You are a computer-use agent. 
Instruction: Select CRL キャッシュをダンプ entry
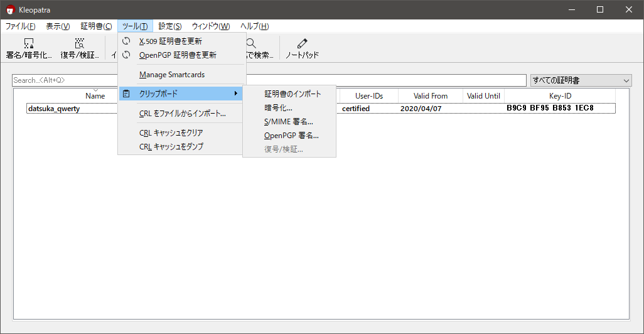[x=181, y=147]
